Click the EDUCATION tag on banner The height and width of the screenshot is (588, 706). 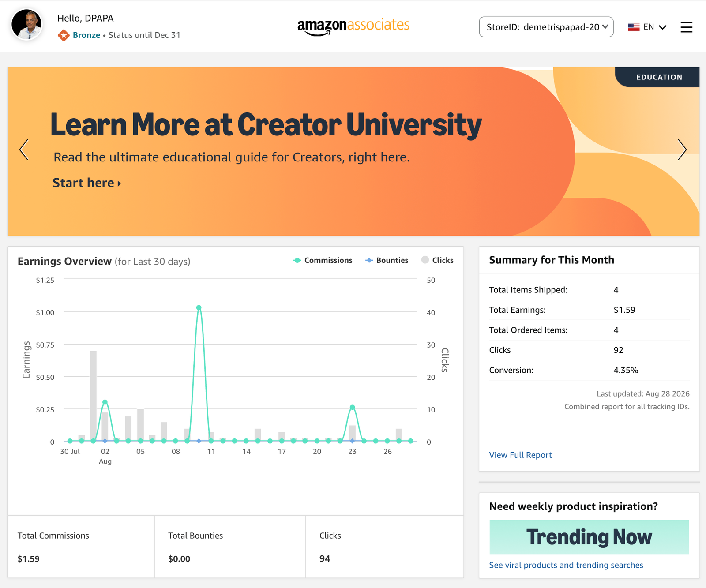(x=659, y=77)
